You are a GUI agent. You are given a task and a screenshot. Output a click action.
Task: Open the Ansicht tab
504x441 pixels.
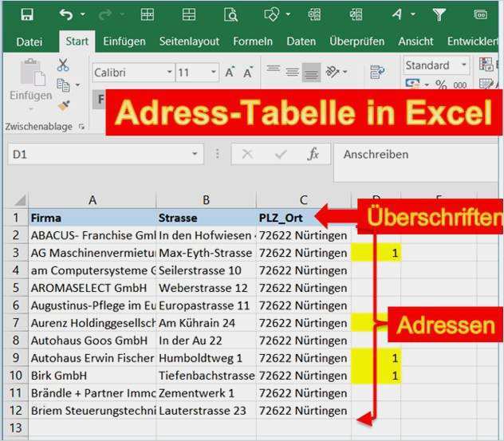(x=415, y=41)
